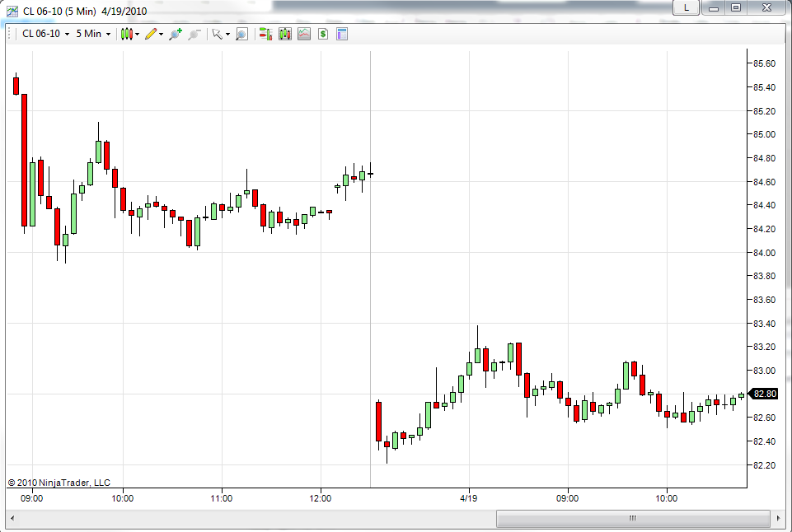Click the 4/19 date label on time axis
The width and height of the screenshot is (792, 532).
pyautogui.click(x=469, y=498)
